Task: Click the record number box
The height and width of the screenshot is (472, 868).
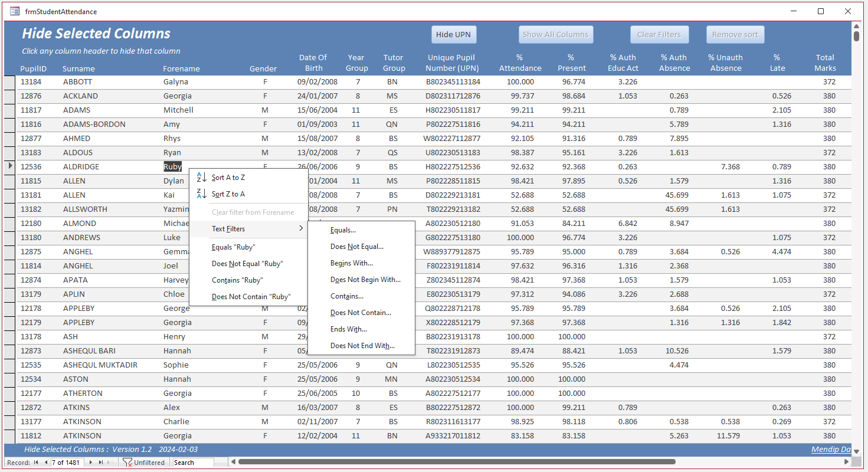Action: coord(68,463)
